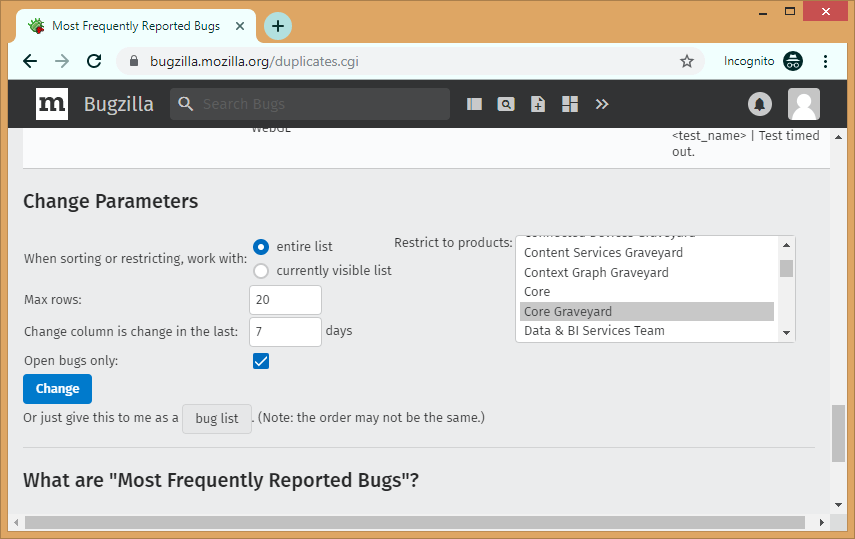Reload the page
The height and width of the screenshot is (539, 855).
tap(94, 61)
